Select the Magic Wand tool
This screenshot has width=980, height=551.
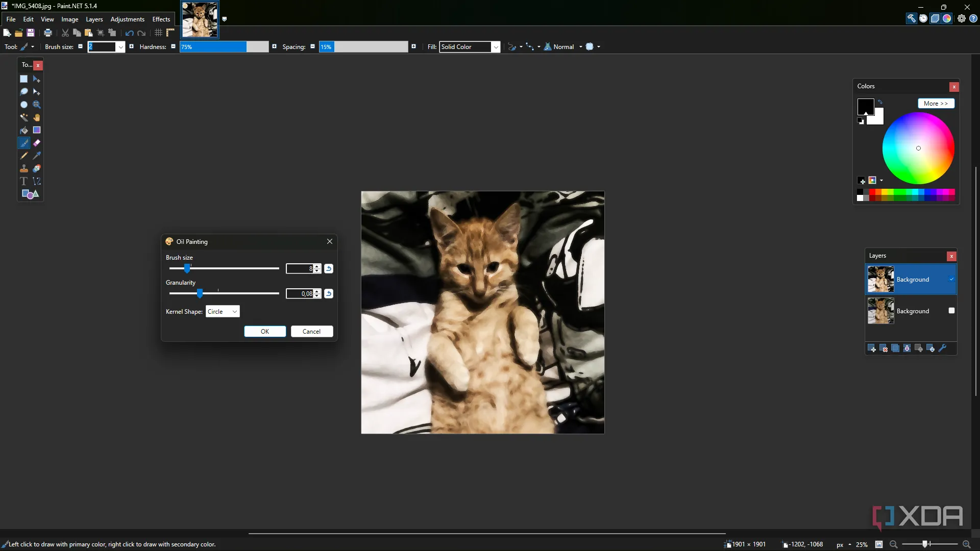[x=23, y=117]
